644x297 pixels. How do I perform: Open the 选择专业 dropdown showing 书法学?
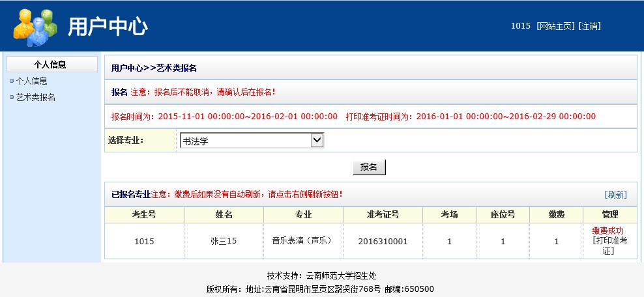pos(245,140)
